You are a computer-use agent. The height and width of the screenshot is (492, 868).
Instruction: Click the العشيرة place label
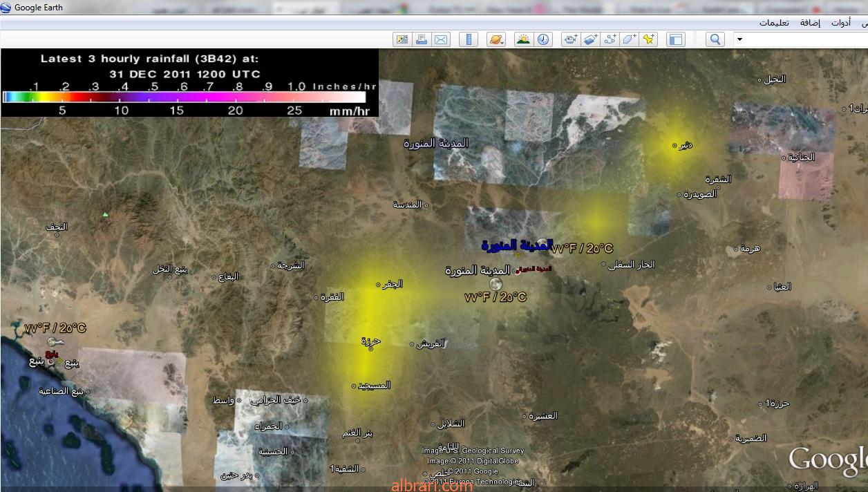coord(543,415)
